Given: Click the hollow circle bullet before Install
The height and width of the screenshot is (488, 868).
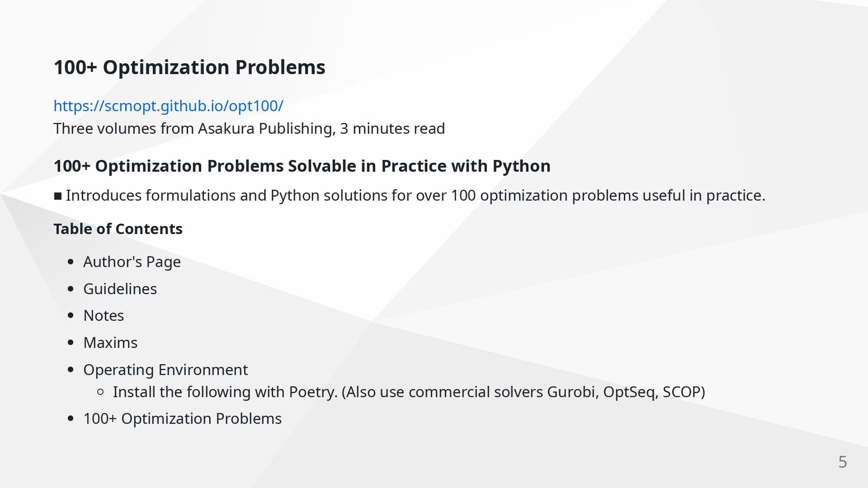Looking at the screenshot, I should tap(101, 392).
